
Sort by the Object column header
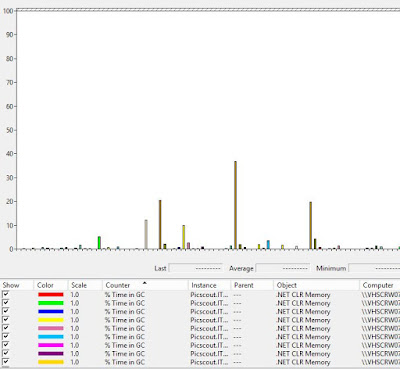tap(317, 285)
